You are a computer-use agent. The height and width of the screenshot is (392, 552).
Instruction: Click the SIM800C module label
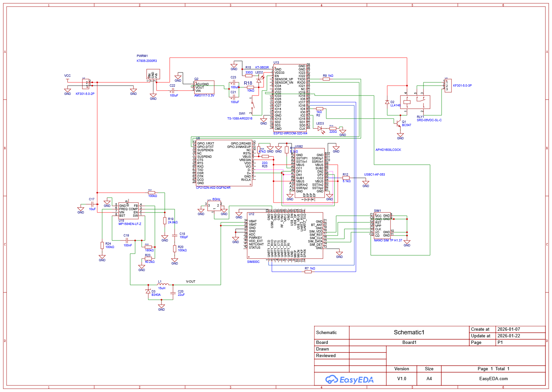click(x=253, y=262)
